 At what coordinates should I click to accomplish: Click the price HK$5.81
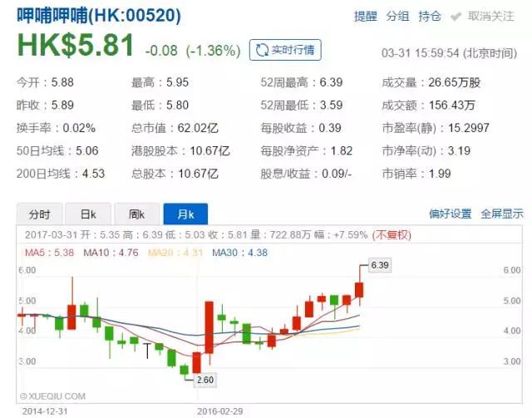pos(76,45)
